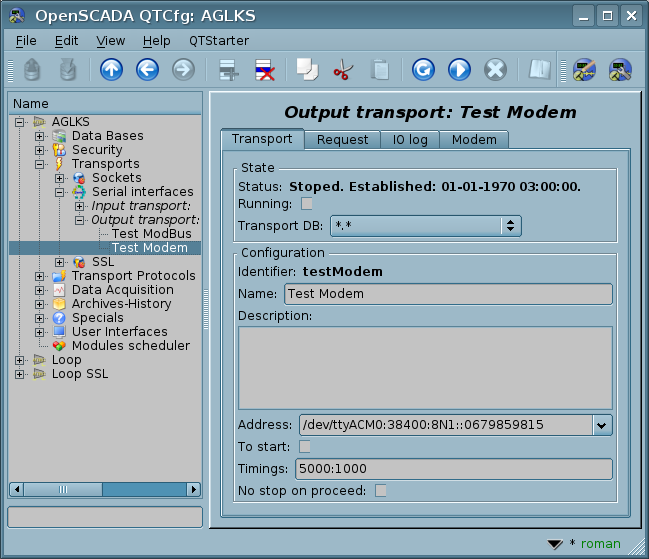Click the Load from database toolbar icon
The width and height of the screenshot is (649, 559).
(x=32, y=70)
